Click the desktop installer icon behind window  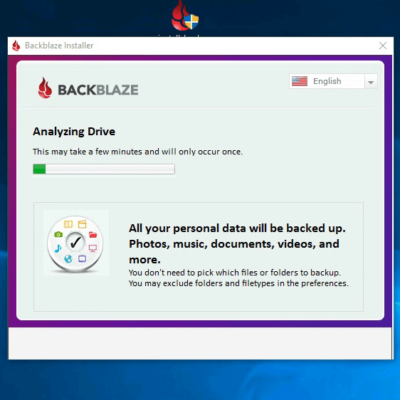pyautogui.click(x=184, y=17)
